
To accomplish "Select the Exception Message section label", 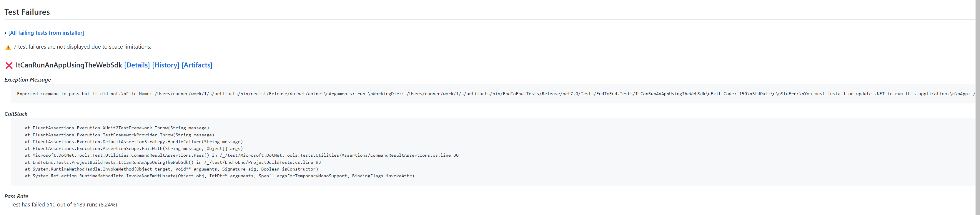I will pos(27,80).
